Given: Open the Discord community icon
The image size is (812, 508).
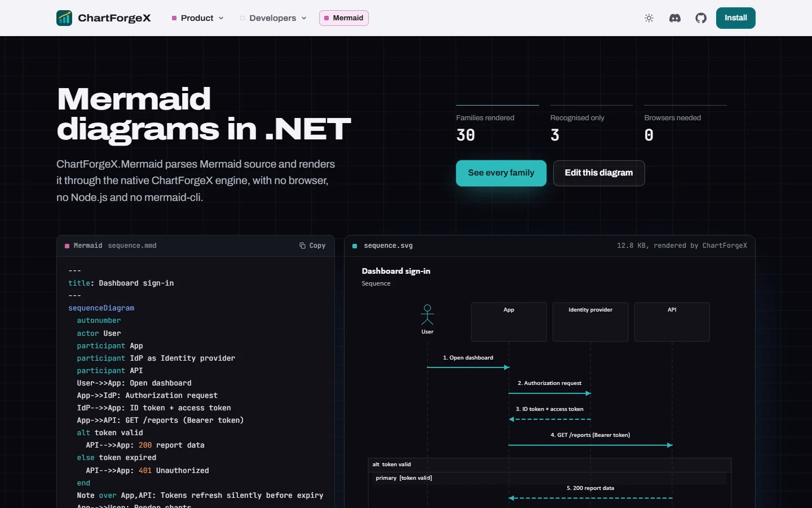Looking at the screenshot, I should (675, 18).
